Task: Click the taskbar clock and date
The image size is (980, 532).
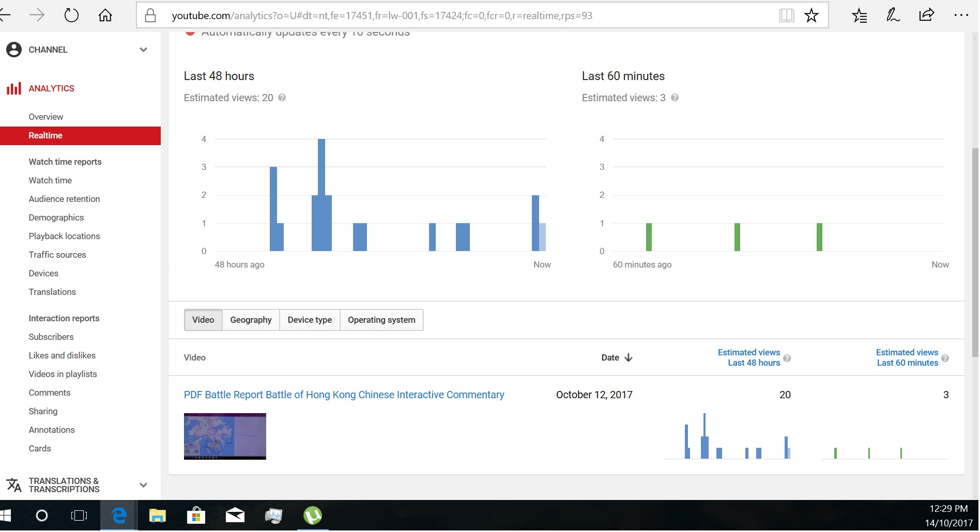Action: [948, 515]
